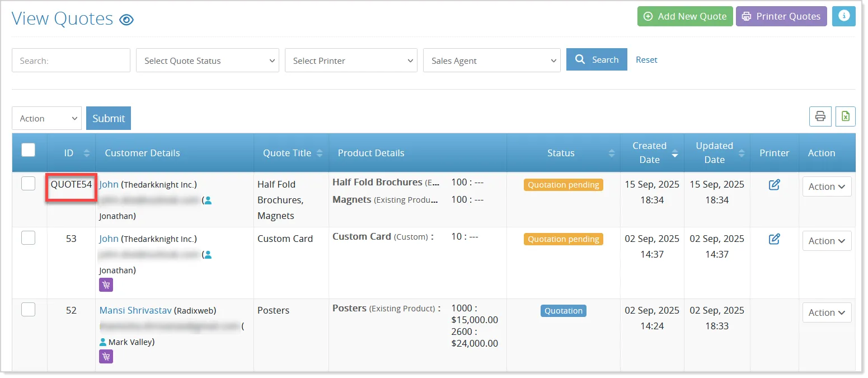Click the purple cart icon in quote 53
The width and height of the screenshot is (868, 378).
tap(106, 285)
